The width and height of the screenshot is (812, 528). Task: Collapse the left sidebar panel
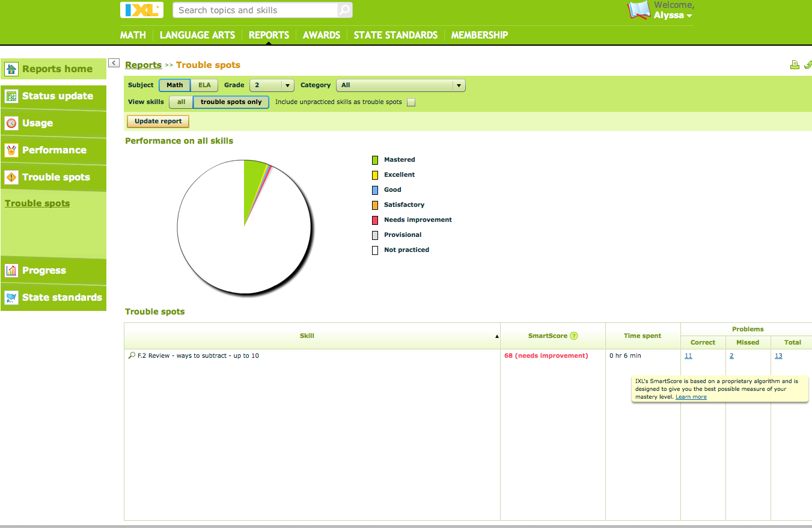tap(114, 63)
